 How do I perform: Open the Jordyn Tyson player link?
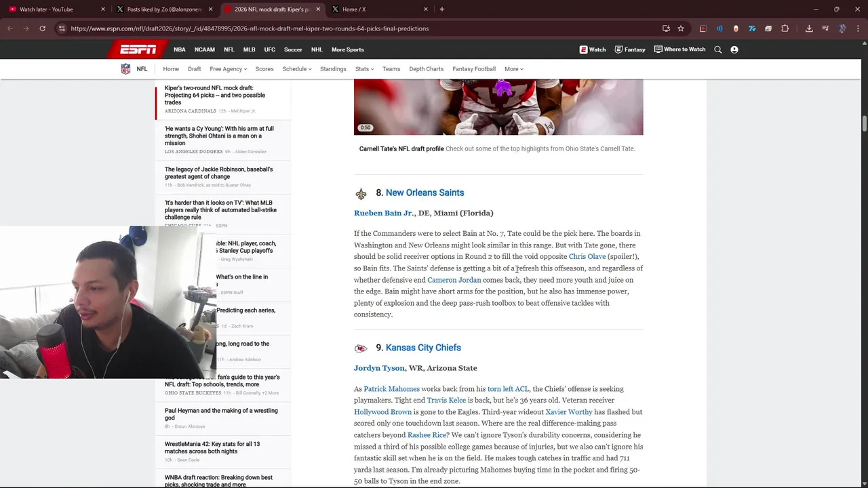tap(379, 368)
